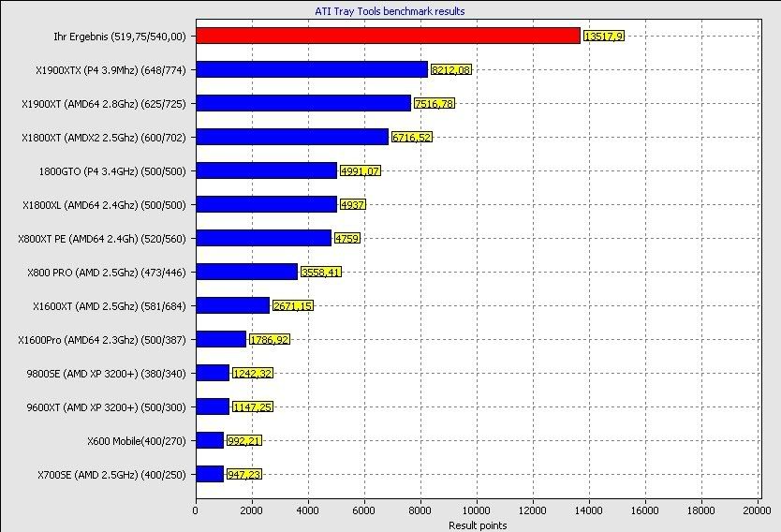Select the 'X1900XTX (P4 3.9Mhz) (648/774)' label
The width and height of the screenshot is (781, 532).
111,70
